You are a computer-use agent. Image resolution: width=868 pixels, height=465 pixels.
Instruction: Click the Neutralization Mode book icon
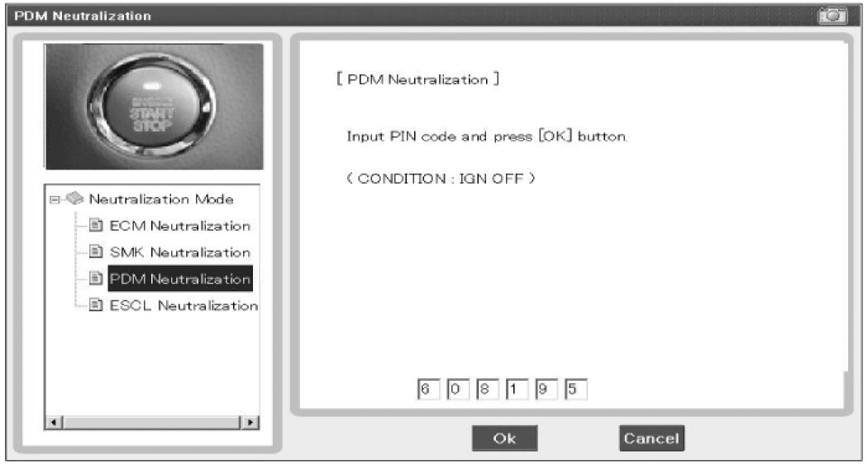74,199
